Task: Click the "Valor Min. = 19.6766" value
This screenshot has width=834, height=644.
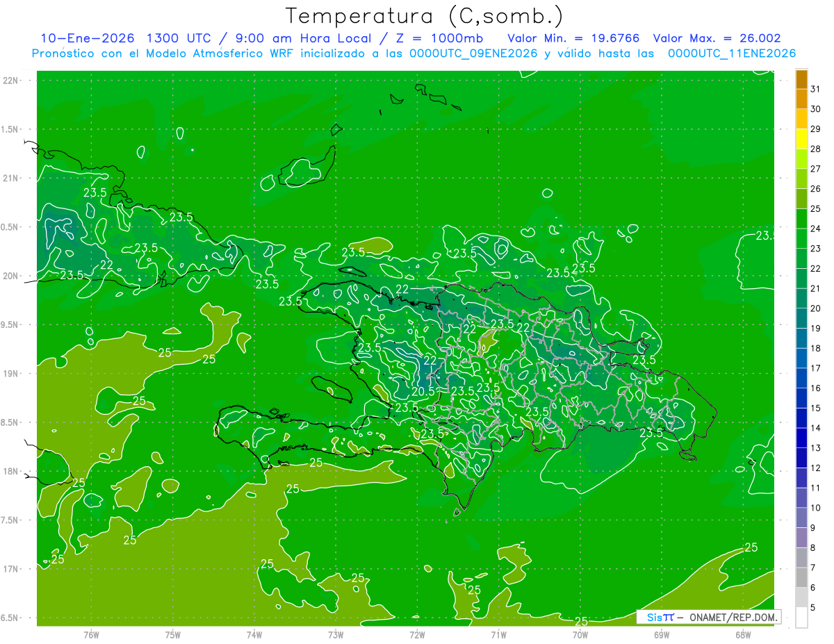Action: (x=573, y=39)
